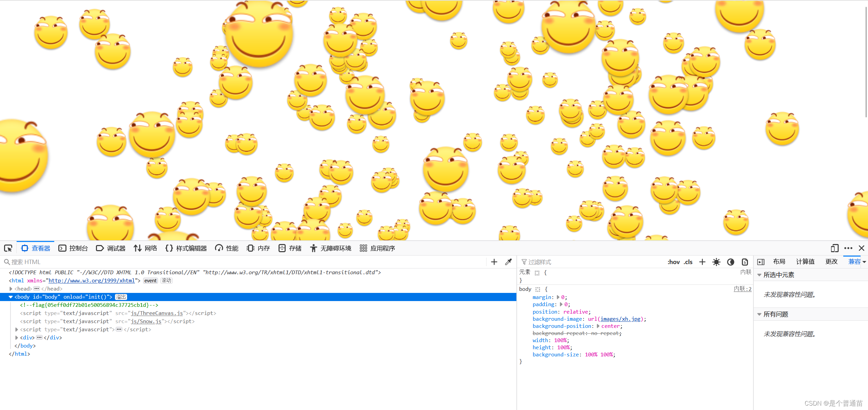Open the js/ThreeCanvas.js script link
Viewport: 868px width, 410px height.
pos(157,313)
